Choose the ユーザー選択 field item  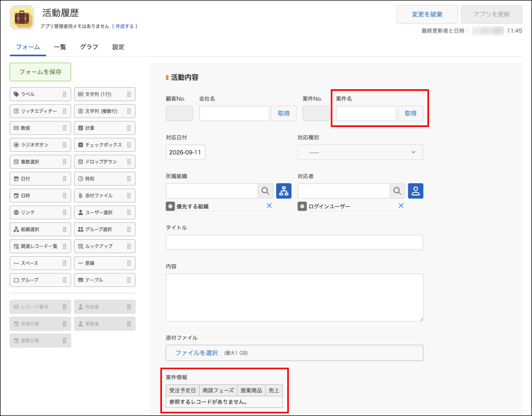pos(105,212)
